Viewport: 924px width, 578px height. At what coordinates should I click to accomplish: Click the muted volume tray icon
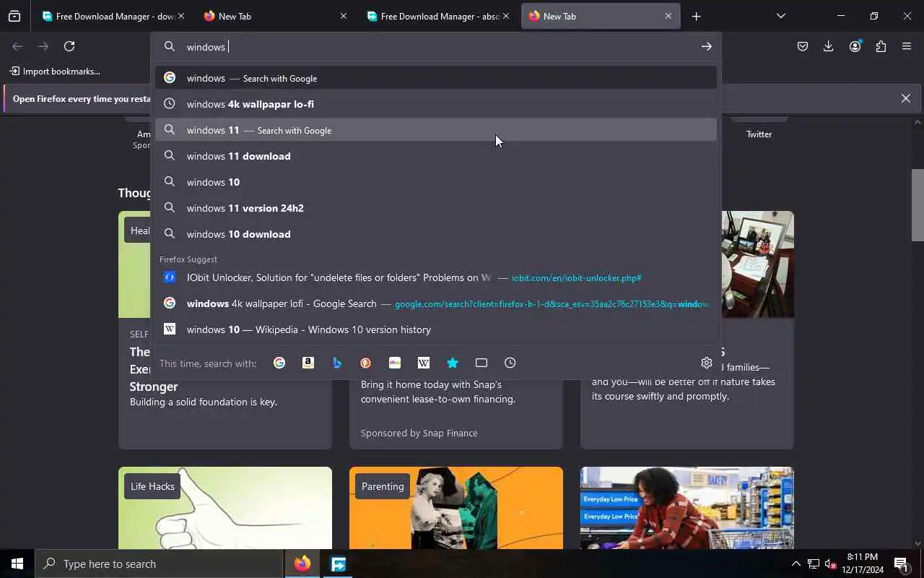point(831,564)
